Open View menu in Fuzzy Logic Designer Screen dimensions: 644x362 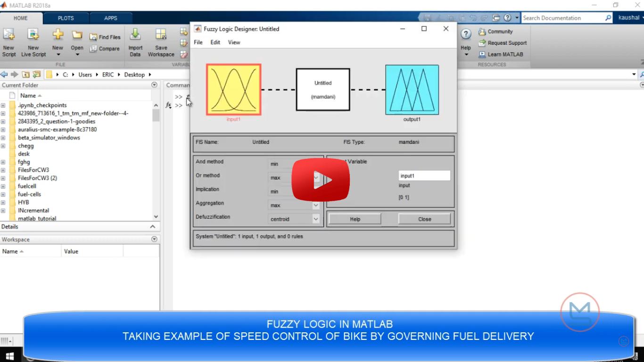pyautogui.click(x=234, y=42)
